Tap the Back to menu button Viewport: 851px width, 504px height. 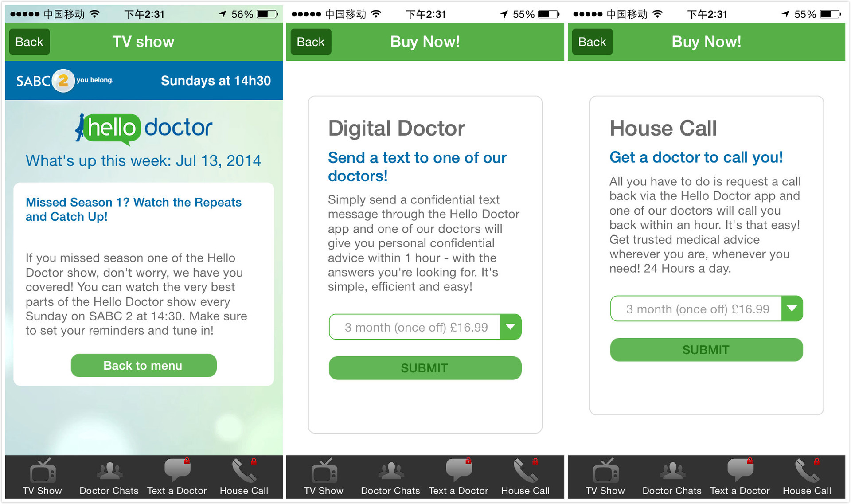144,365
